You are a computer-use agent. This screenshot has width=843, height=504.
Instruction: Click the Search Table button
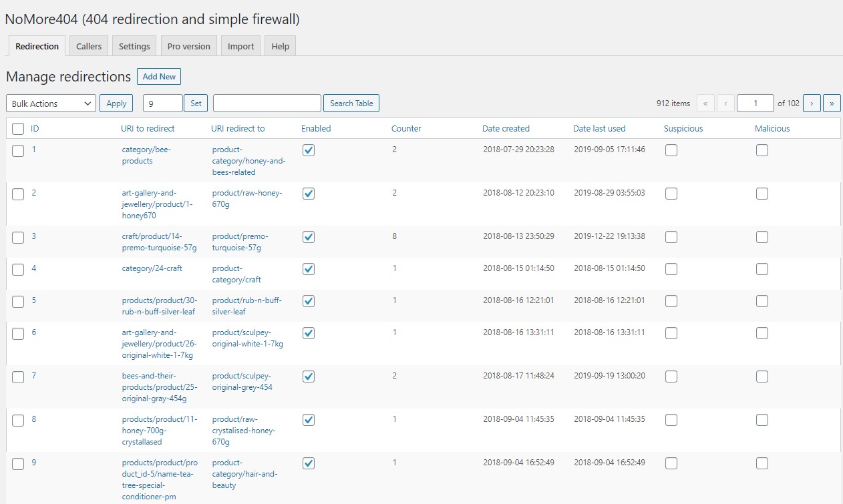click(351, 103)
